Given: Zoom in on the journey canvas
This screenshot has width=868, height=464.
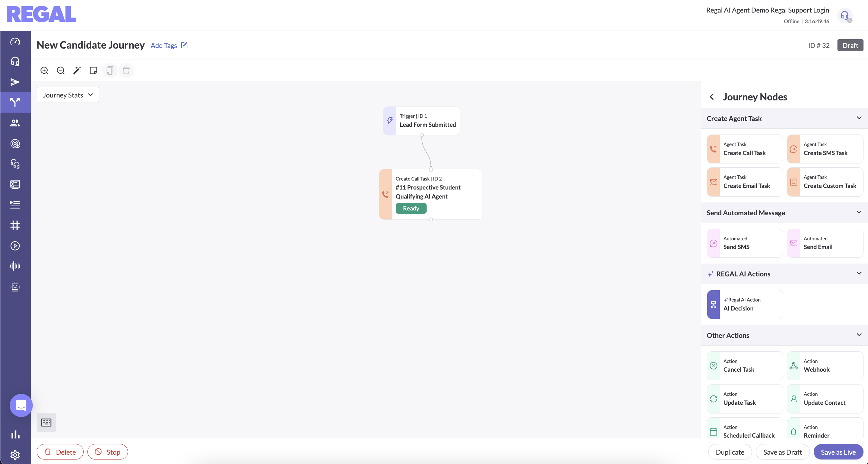Looking at the screenshot, I should (44, 70).
